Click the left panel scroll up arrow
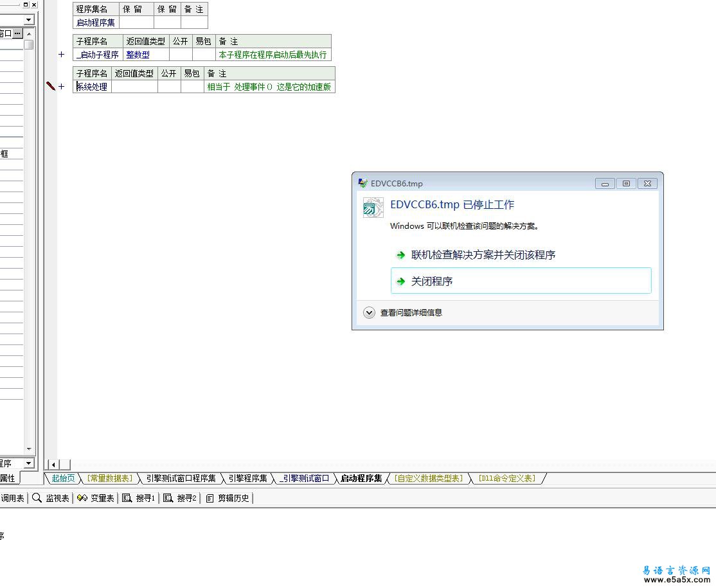 tap(29, 34)
